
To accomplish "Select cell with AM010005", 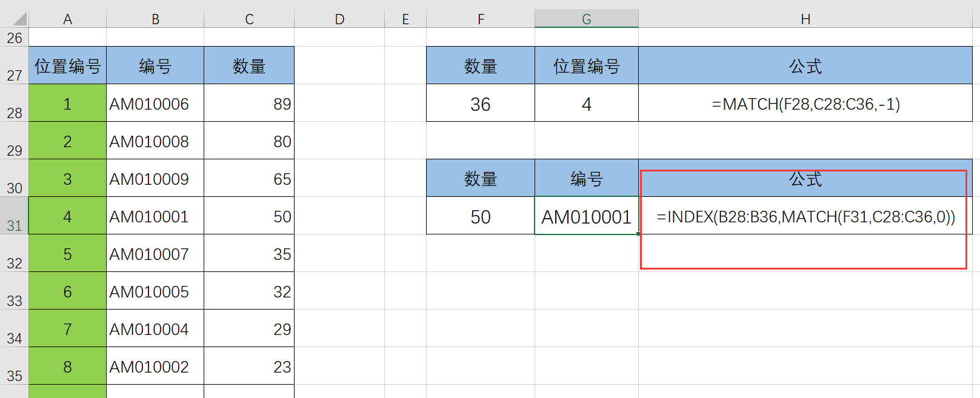I will click(155, 291).
